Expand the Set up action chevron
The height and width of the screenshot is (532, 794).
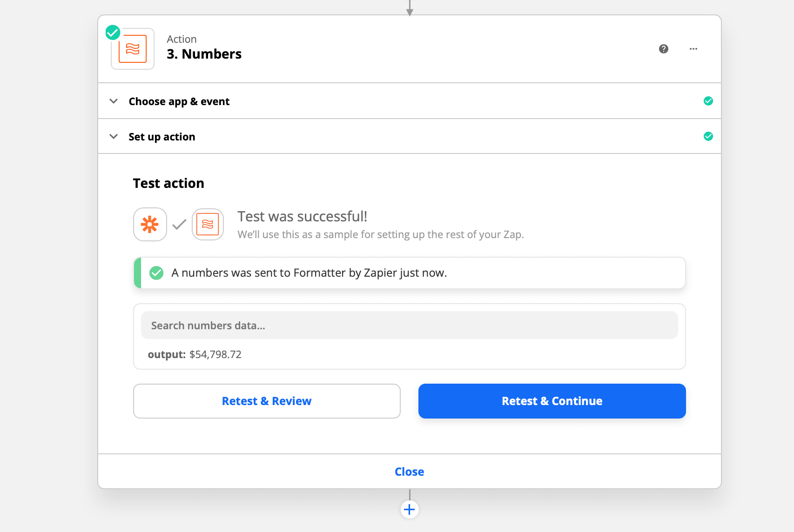pyautogui.click(x=114, y=136)
